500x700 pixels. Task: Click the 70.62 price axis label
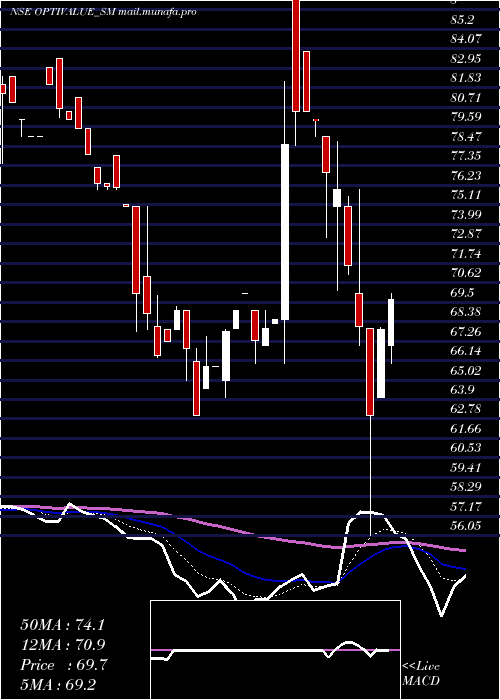[467, 273]
